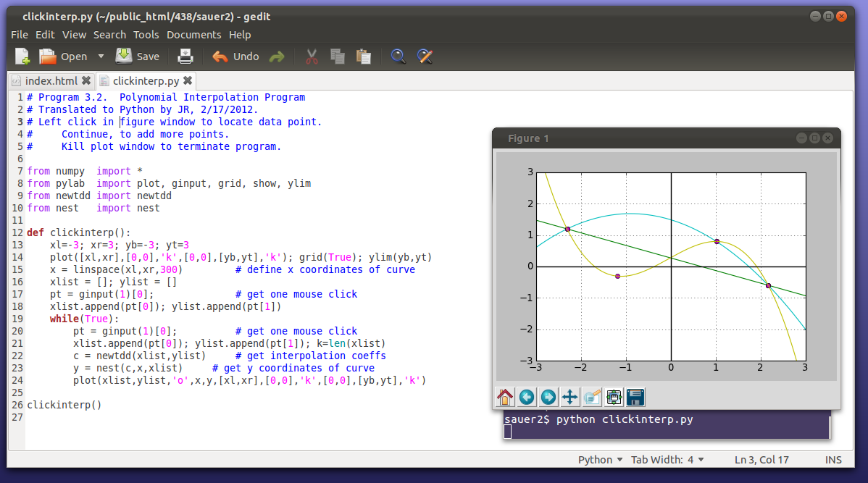Save the file using the Save button

[137, 56]
